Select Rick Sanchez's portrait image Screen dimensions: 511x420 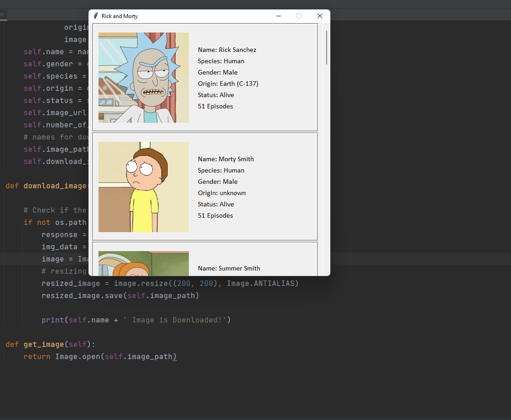coord(144,78)
